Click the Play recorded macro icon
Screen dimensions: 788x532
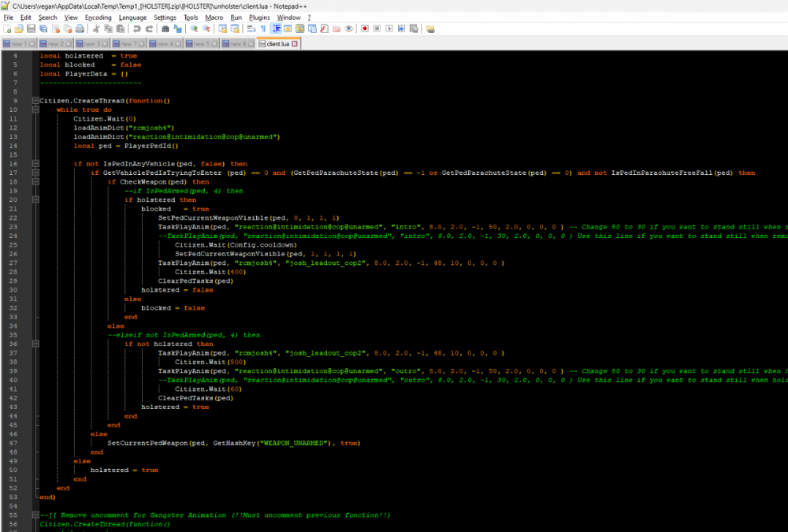click(x=389, y=29)
